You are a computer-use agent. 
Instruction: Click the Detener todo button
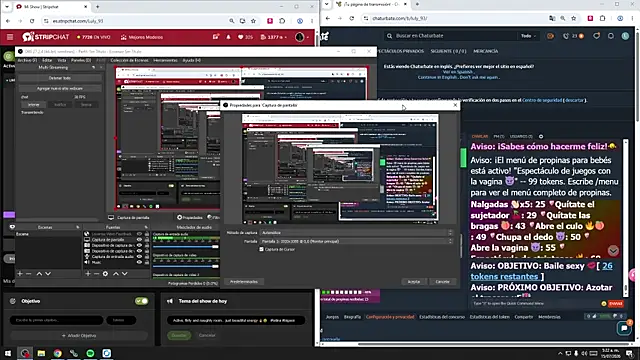pos(60,78)
